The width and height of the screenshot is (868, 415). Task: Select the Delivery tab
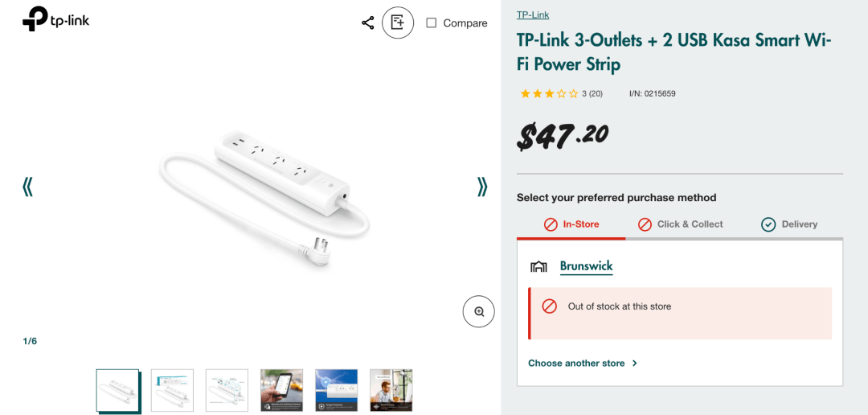(789, 224)
